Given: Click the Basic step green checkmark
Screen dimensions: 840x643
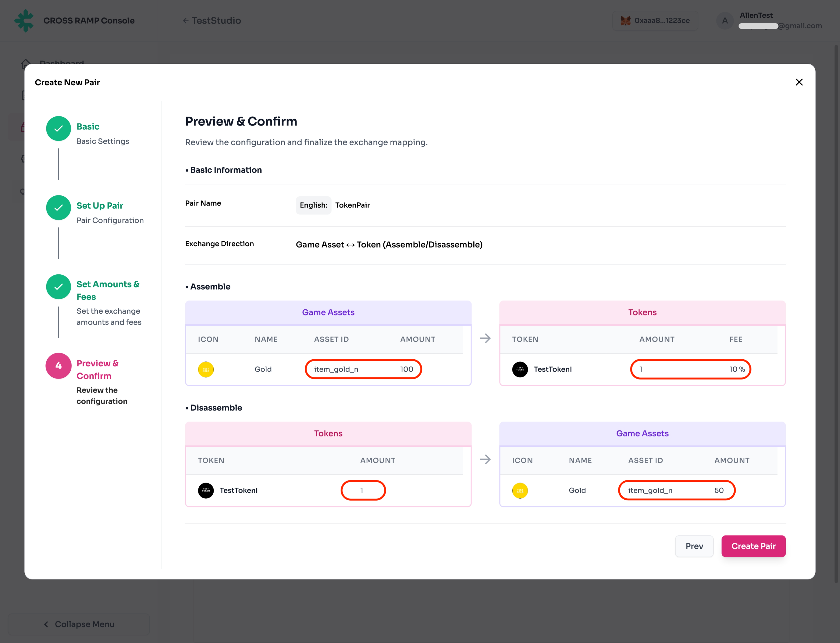Looking at the screenshot, I should [x=58, y=129].
